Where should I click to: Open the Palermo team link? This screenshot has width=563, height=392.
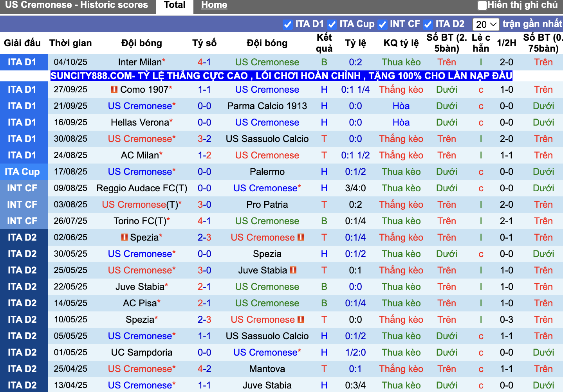click(x=267, y=172)
